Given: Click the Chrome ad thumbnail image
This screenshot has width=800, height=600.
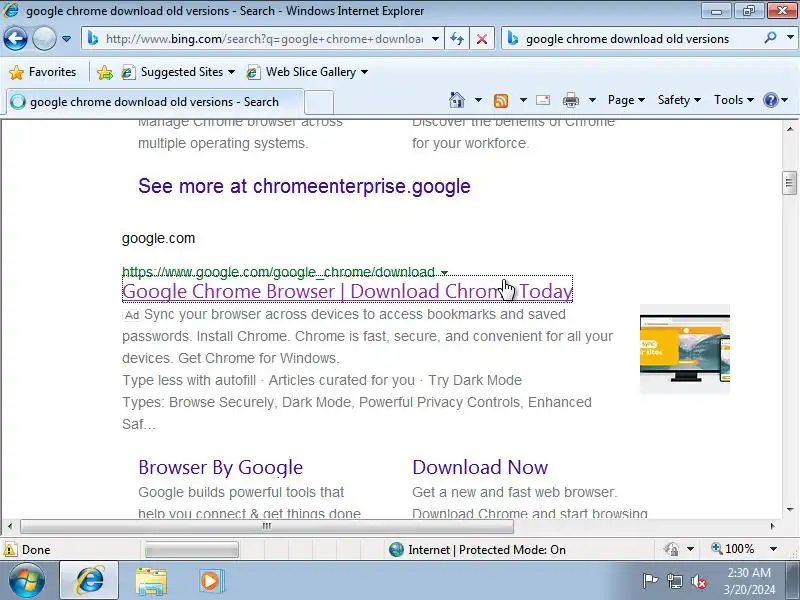Looking at the screenshot, I should (x=685, y=349).
